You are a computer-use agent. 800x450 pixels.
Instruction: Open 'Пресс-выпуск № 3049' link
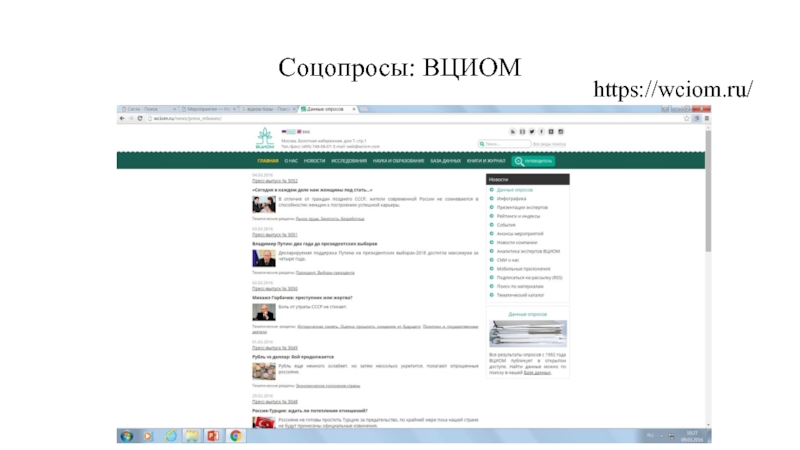[x=274, y=348]
